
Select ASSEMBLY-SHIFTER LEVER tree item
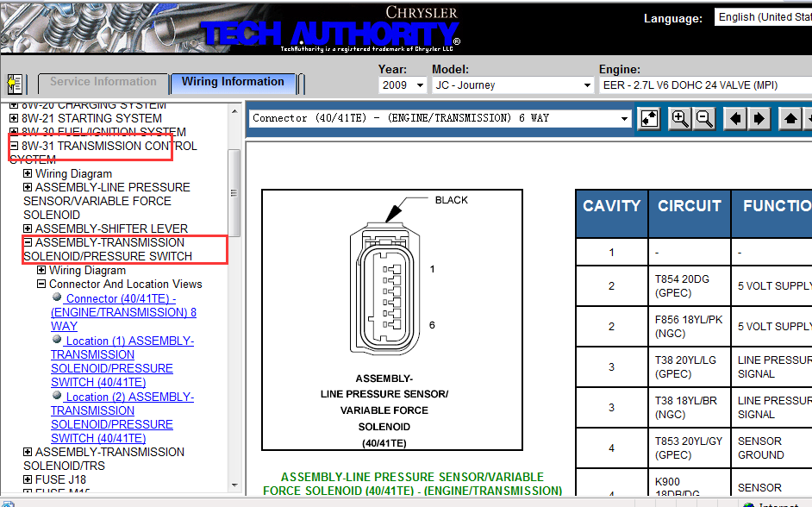tap(111, 228)
